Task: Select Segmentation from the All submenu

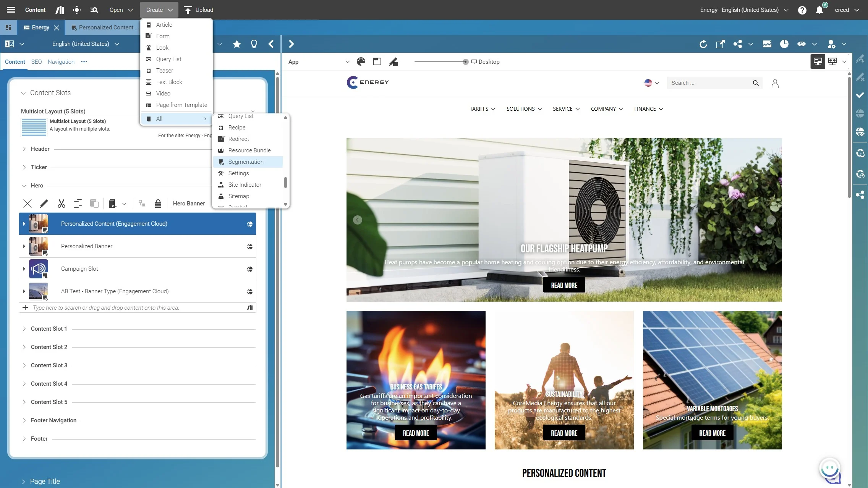Action: (246, 162)
